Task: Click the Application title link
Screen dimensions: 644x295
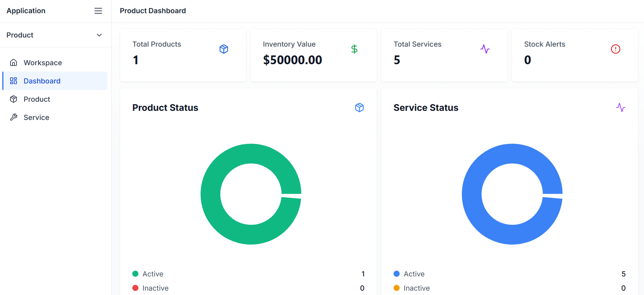Action: [26, 11]
